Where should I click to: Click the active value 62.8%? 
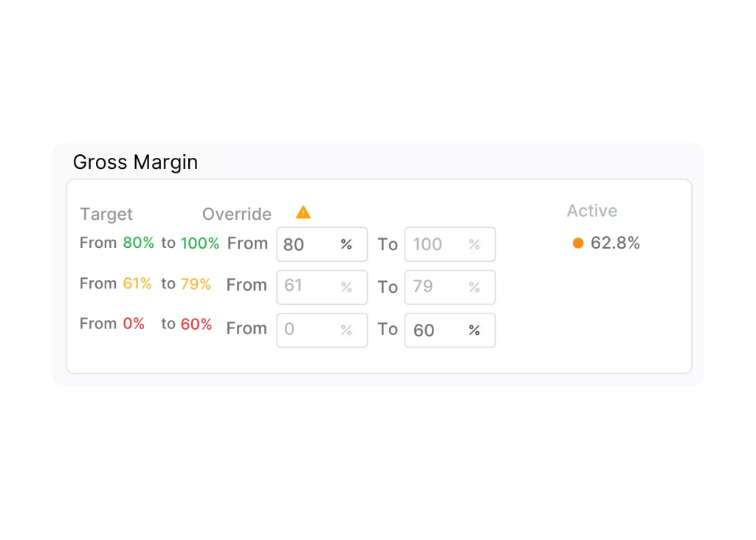(615, 243)
